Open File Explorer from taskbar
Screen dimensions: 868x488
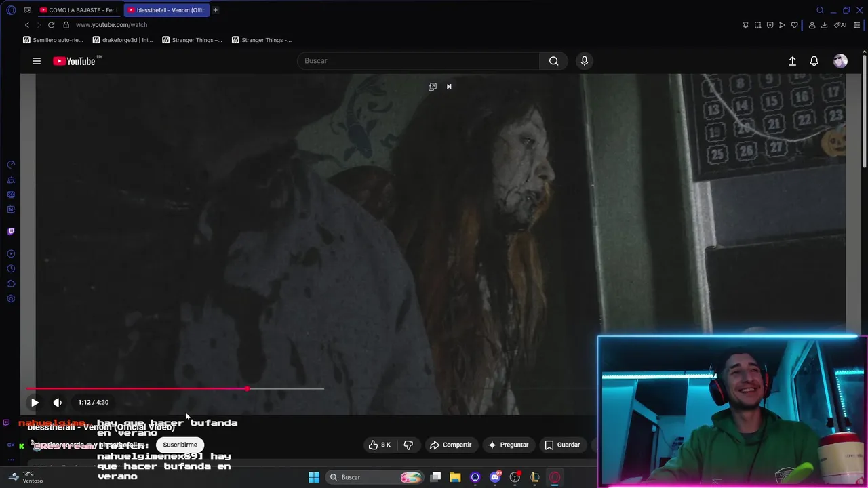(x=455, y=477)
